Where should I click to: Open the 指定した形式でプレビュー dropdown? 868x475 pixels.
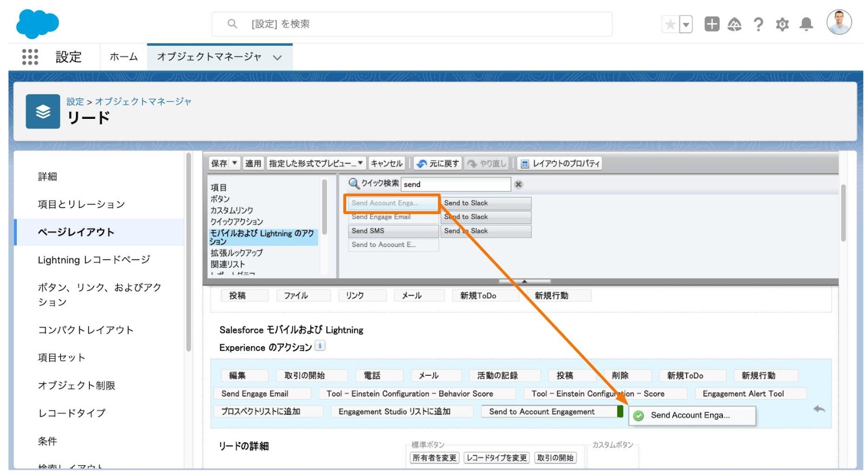coord(316,163)
